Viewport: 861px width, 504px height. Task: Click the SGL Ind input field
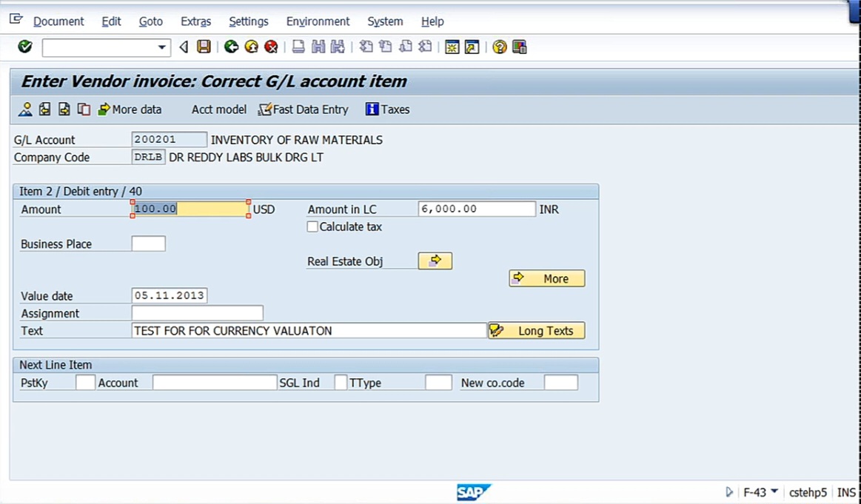click(x=341, y=383)
